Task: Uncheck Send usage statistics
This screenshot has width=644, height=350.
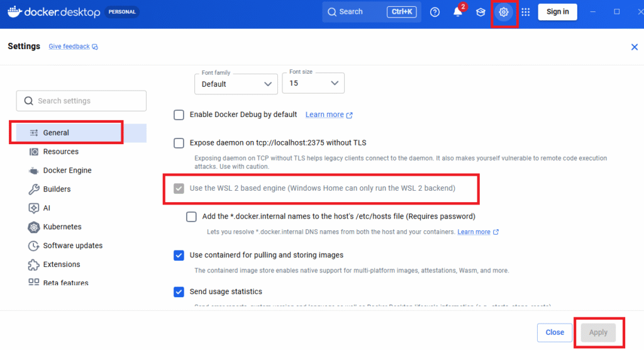Action: (179, 291)
